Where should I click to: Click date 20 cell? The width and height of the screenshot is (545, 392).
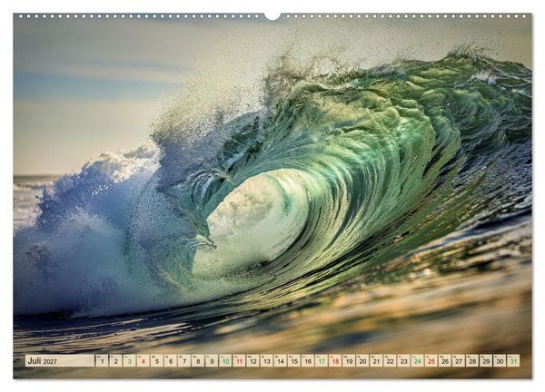362,361
